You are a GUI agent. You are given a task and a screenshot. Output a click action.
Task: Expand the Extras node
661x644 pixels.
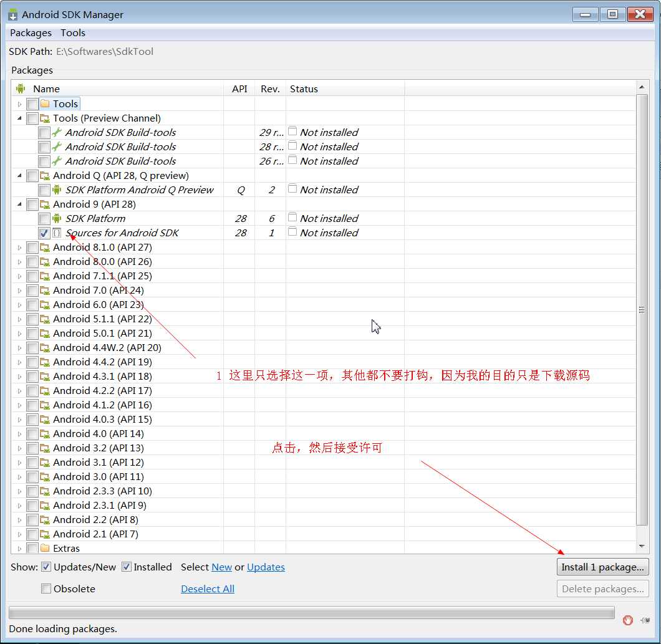(19, 549)
